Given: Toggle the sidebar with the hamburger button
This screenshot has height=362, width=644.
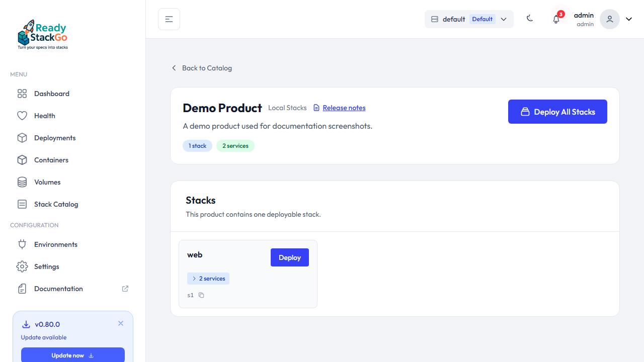Looking at the screenshot, I should [169, 19].
